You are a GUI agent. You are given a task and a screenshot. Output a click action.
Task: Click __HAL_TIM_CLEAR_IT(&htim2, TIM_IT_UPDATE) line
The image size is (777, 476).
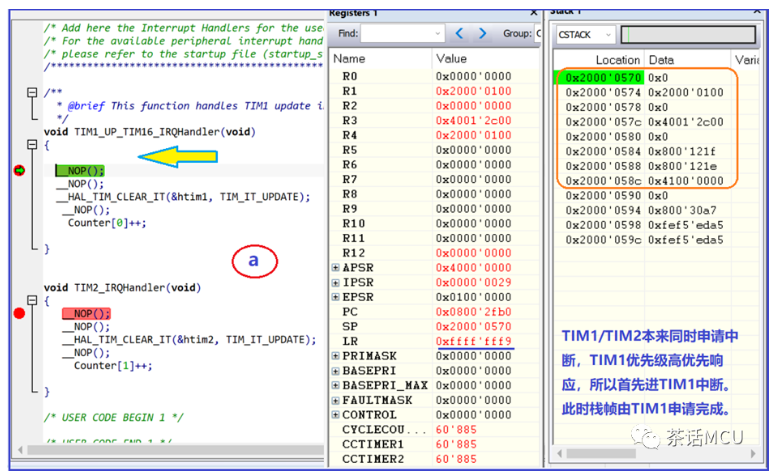tap(189, 340)
